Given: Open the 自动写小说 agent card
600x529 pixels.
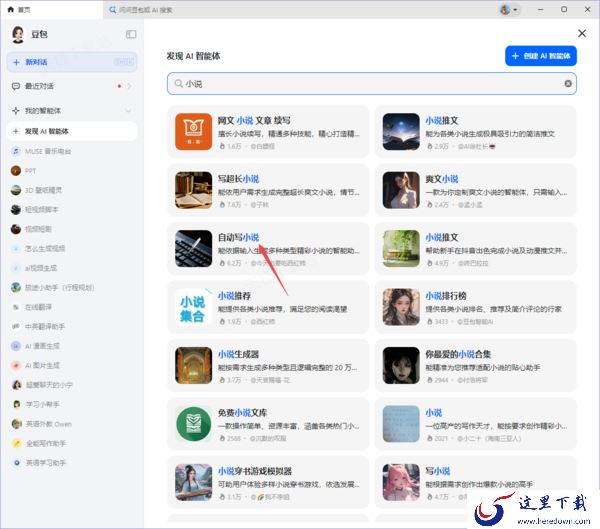Looking at the screenshot, I should [x=268, y=248].
